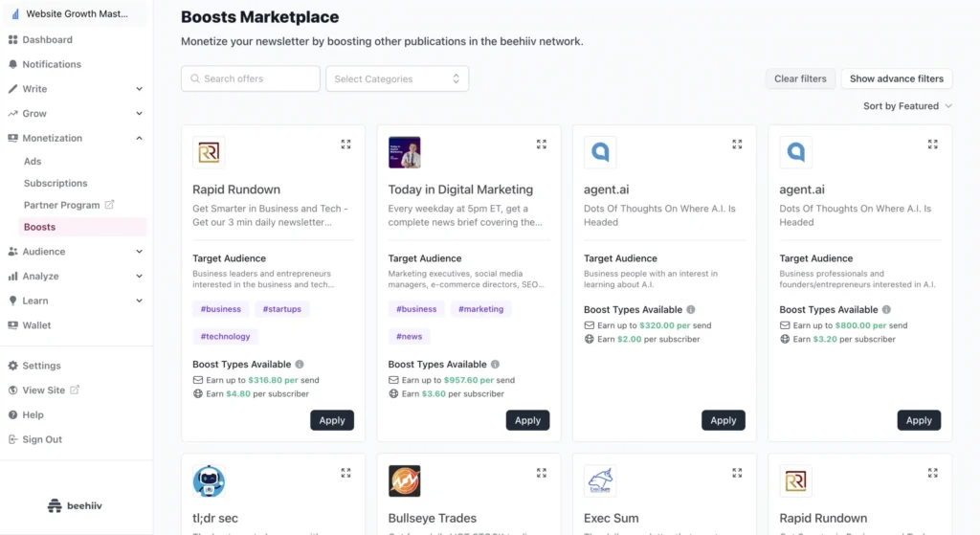The image size is (980, 535).
Task: Expand the Grow menu chevron
Action: point(139,113)
